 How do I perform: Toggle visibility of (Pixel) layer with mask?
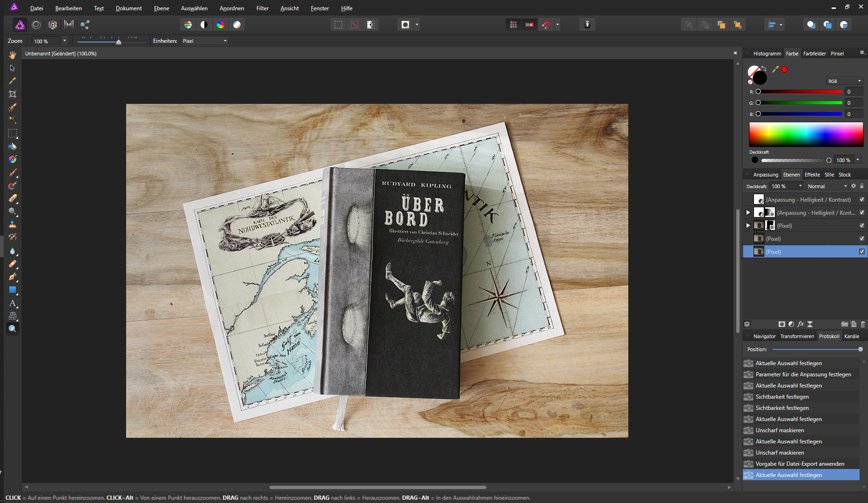861,225
